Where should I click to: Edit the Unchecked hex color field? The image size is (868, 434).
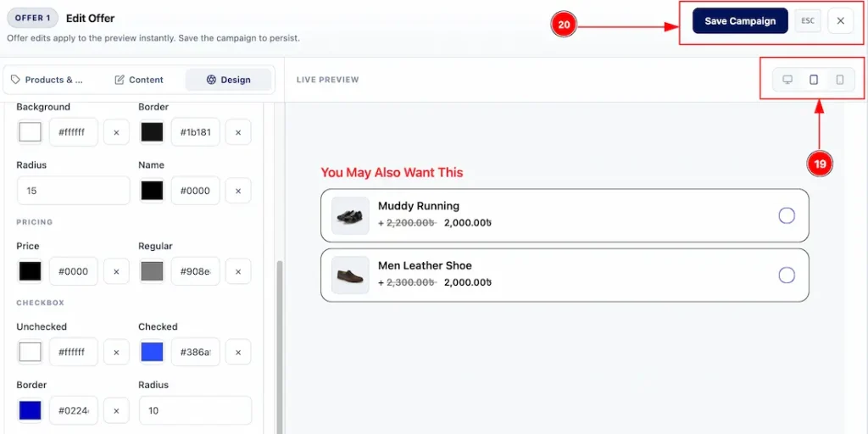(x=74, y=352)
